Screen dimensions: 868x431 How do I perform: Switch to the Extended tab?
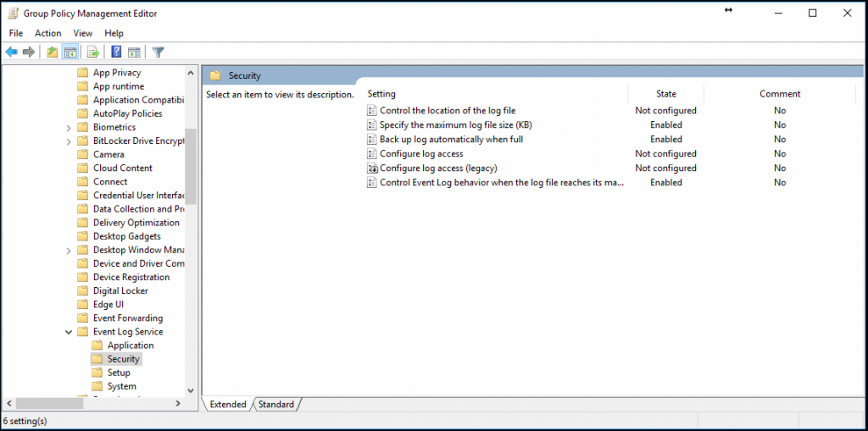click(x=228, y=405)
